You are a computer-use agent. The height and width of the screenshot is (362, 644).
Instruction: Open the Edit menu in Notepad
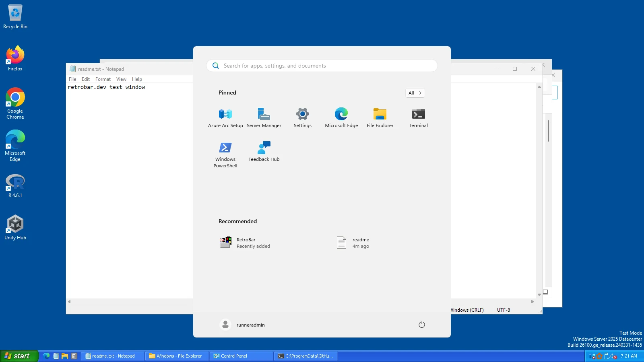tap(86, 79)
